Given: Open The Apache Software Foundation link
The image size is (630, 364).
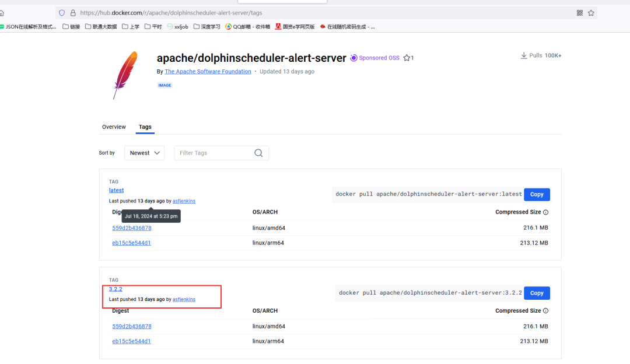Looking at the screenshot, I should click(208, 72).
